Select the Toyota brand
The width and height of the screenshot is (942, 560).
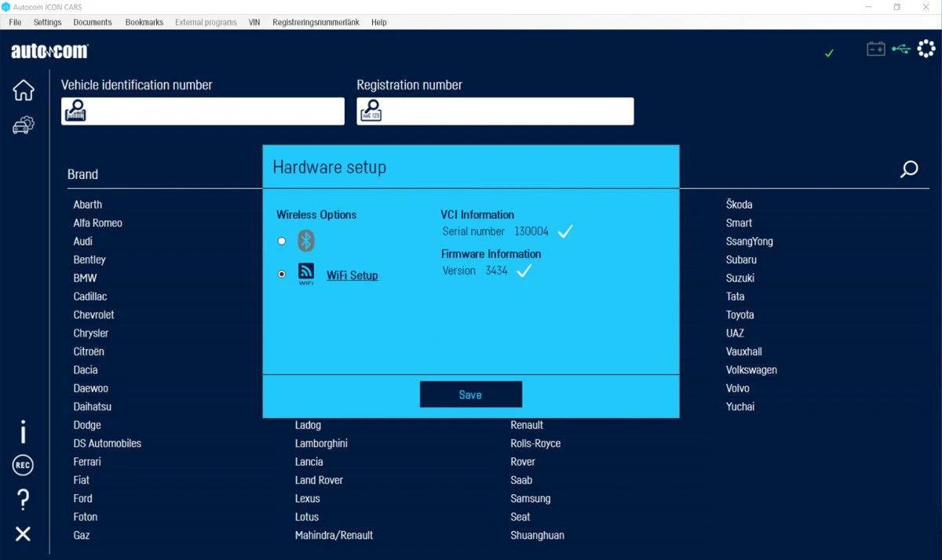click(x=740, y=315)
